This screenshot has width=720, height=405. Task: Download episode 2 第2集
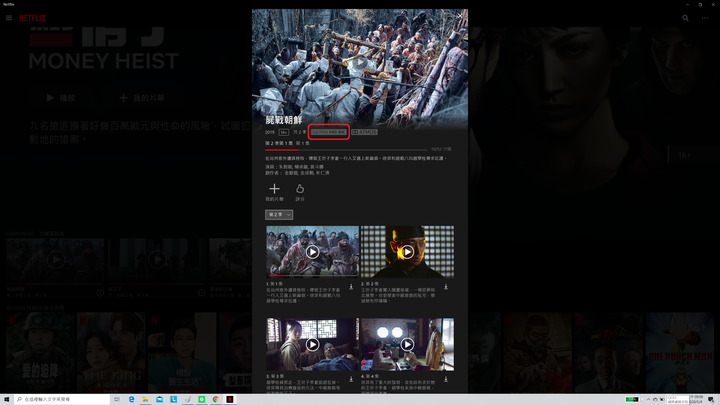(x=446, y=287)
